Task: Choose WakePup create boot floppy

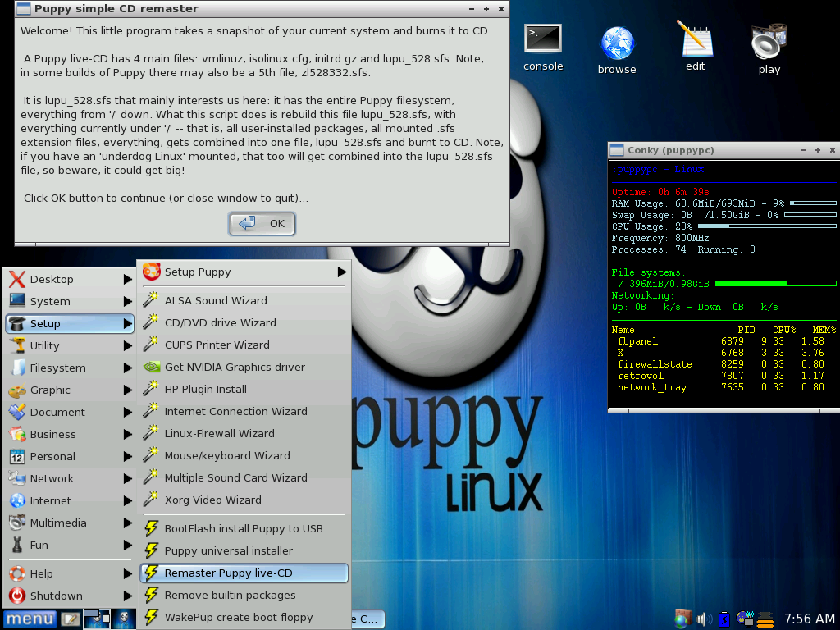Action: click(244, 617)
